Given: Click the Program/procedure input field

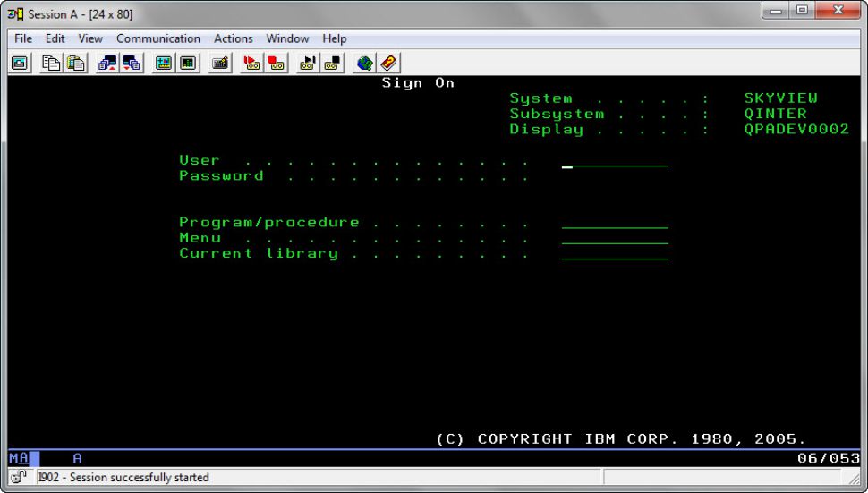Looking at the screenshot, I should coord(615,223).
